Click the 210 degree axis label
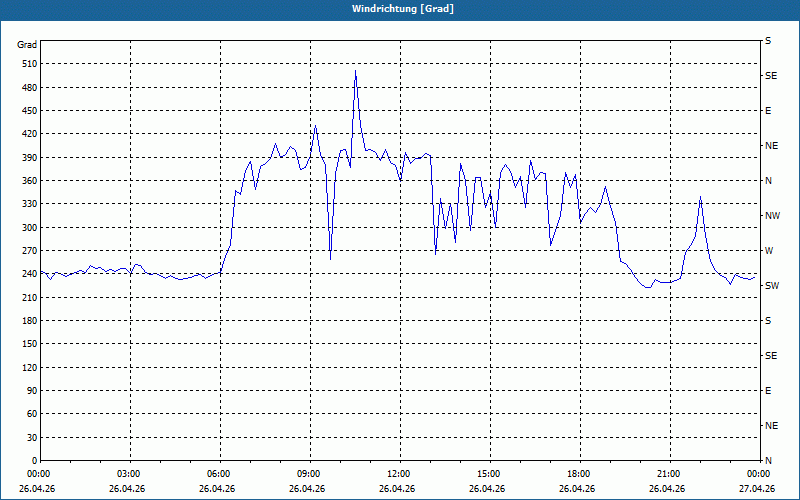800x500 pixels. click(x=31, y=297)
